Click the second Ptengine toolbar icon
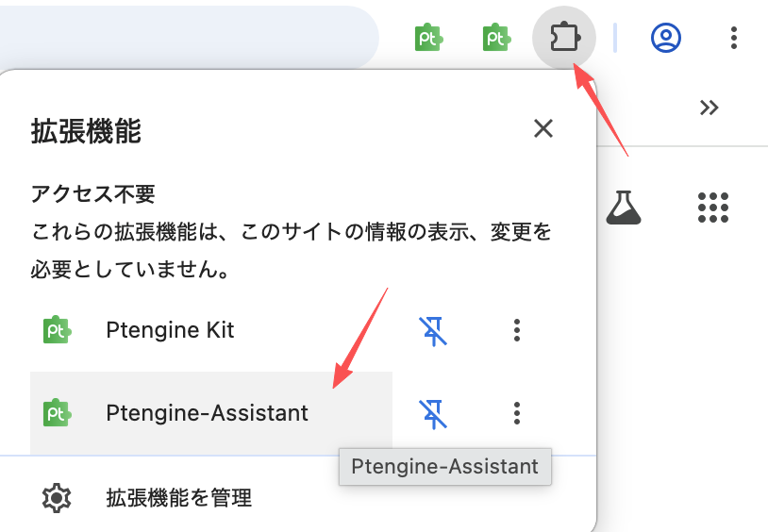This screenshot has width=768, height=532. 496,37
